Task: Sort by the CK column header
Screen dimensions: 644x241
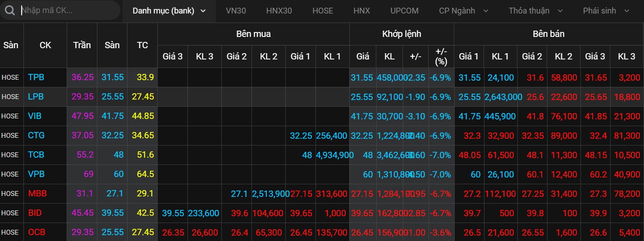Action: (45, 45)
